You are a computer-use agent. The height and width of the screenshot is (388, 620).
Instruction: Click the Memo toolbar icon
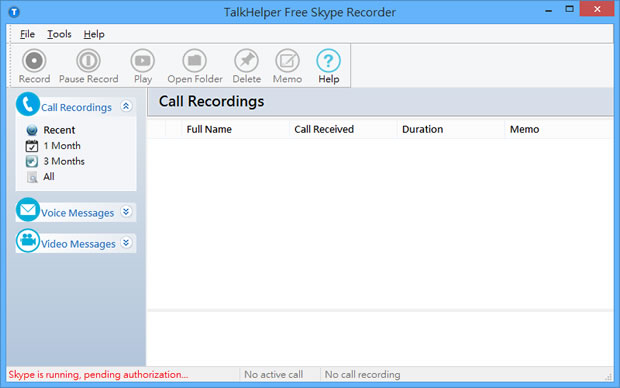pos(287,61)
